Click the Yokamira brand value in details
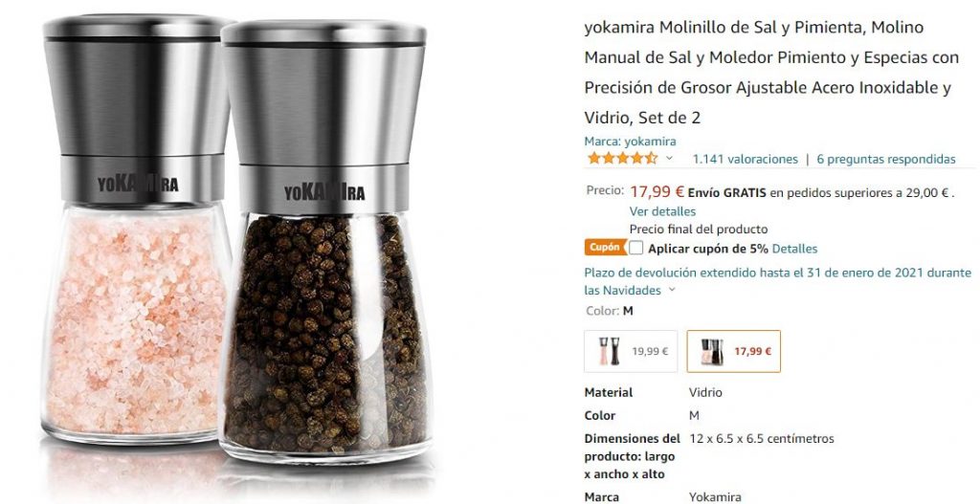This screenshot has width=980, height=504. click(715, 497)
